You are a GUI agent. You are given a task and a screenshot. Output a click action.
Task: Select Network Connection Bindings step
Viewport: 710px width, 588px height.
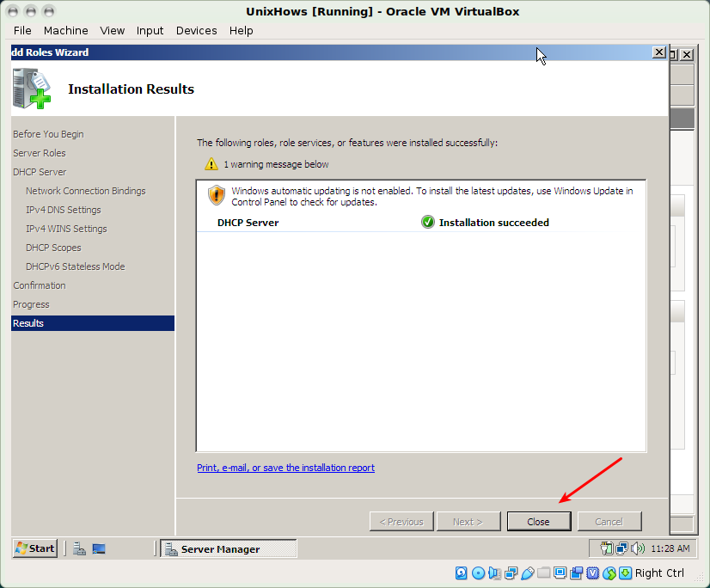coord(86,191)
